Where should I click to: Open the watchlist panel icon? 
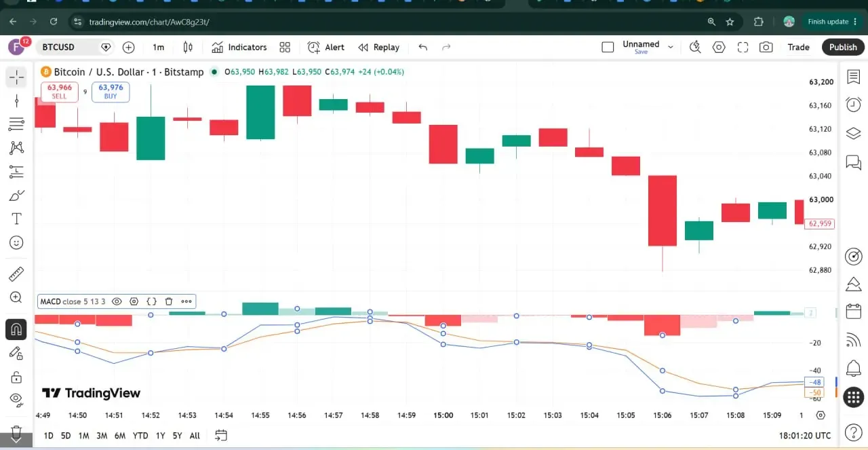tap(854, 77)
